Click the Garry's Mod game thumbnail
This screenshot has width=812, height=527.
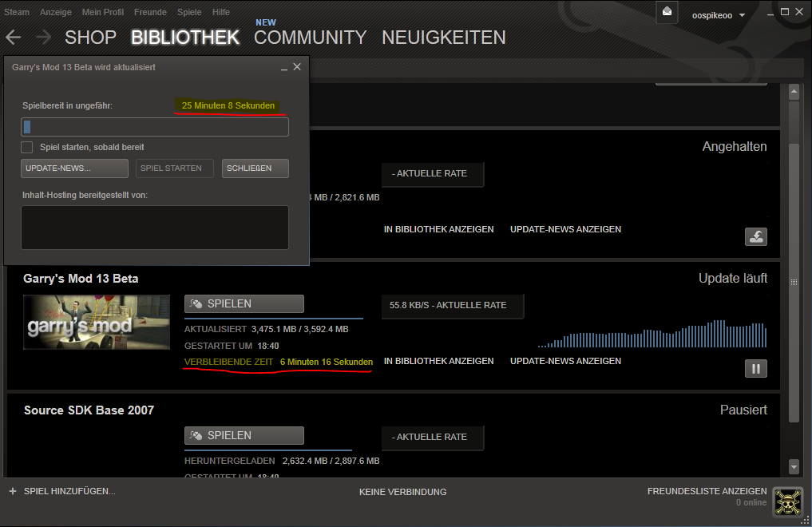pos(97,322)
